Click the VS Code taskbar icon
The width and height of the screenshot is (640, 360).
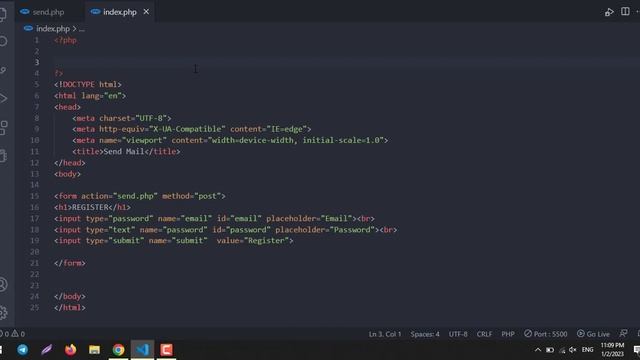142,350
